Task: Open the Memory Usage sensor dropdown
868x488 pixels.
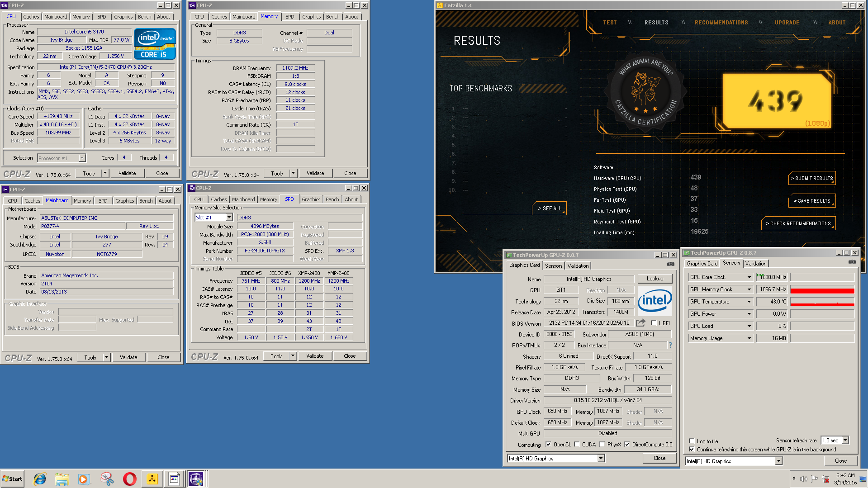Action: coord(749,338)
